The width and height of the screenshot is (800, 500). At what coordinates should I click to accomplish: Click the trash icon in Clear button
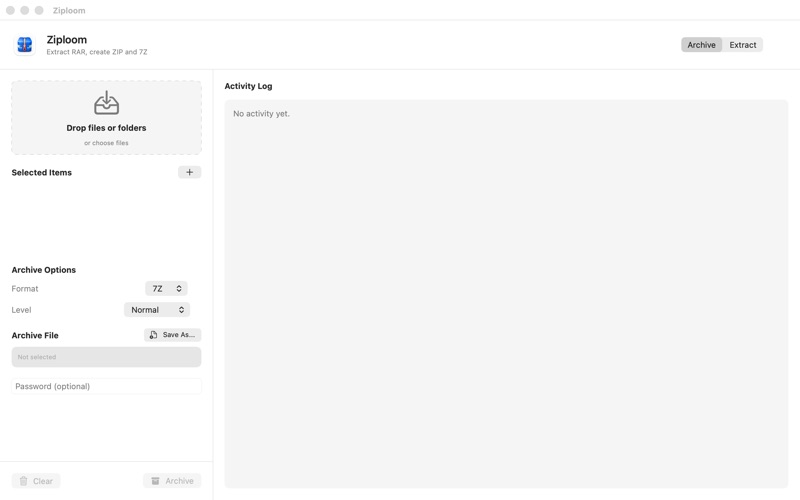point(23,481)
